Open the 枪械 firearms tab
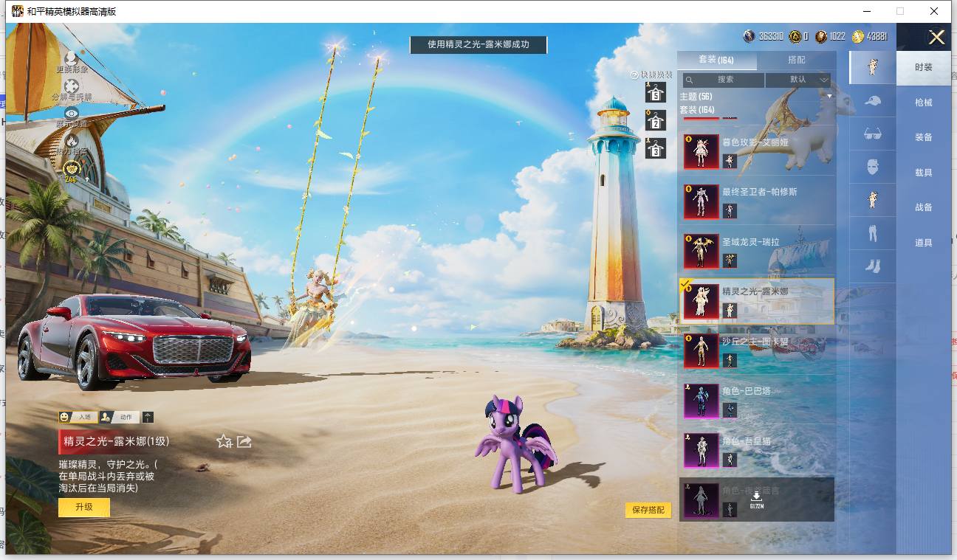This screenshot has height=560, width=957. (924, 103)
